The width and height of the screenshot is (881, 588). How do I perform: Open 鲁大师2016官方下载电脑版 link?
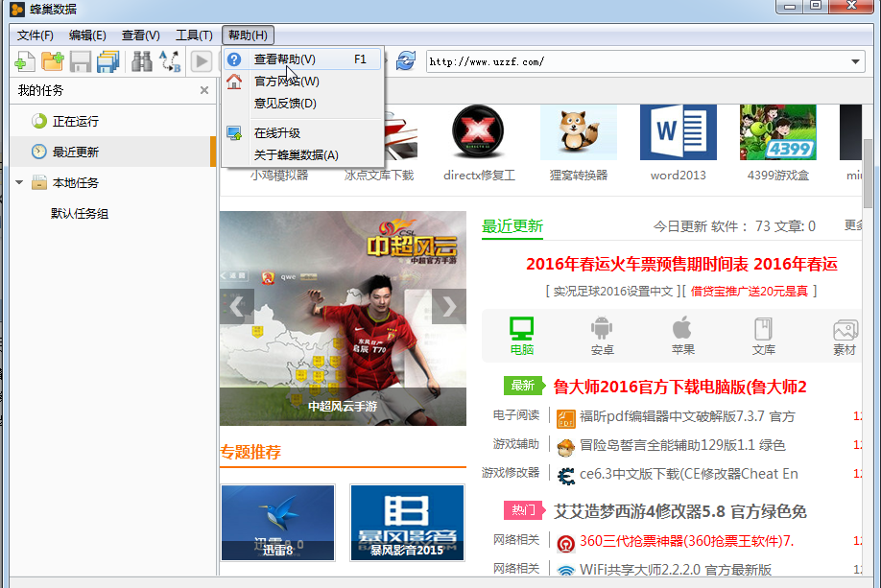point(679,387)
